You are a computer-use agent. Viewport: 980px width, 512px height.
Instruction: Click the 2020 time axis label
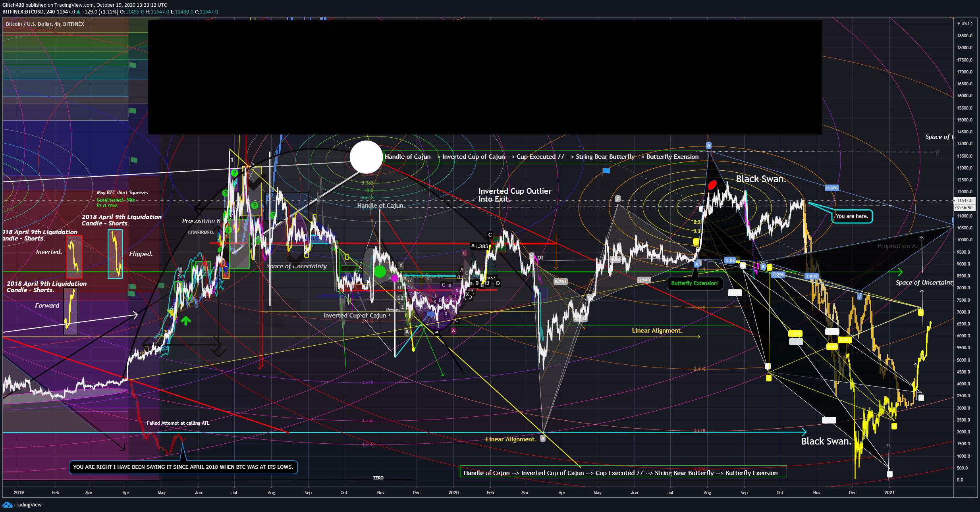[453, 493]
